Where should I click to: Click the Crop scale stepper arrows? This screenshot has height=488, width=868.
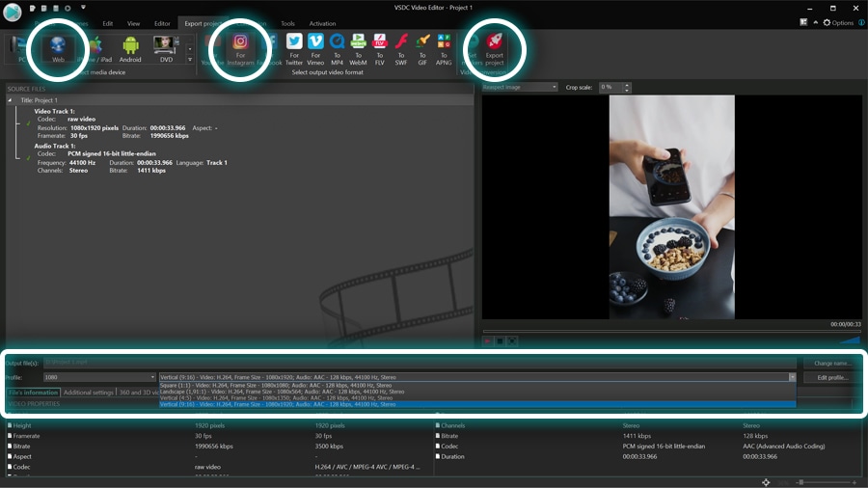(627, 88)
